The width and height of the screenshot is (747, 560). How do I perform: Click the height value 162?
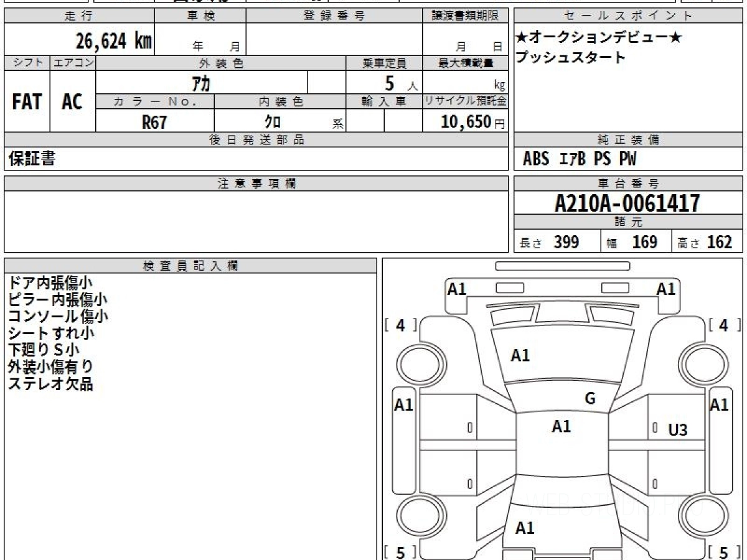point(720,242)
